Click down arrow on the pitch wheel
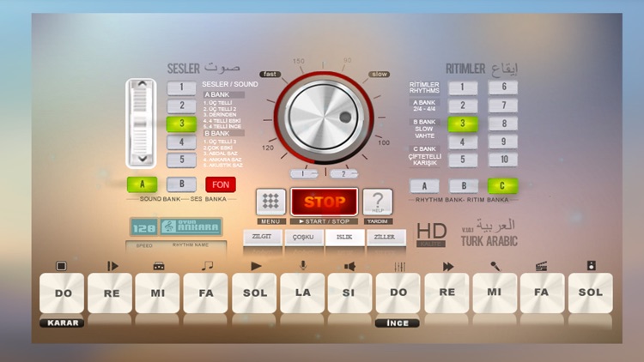The height and width of the screenshot is (362, 644). click(x=142, y=159)
